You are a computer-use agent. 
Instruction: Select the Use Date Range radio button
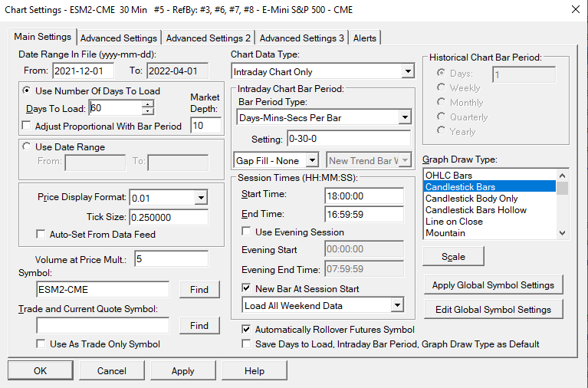click(26, 146)
